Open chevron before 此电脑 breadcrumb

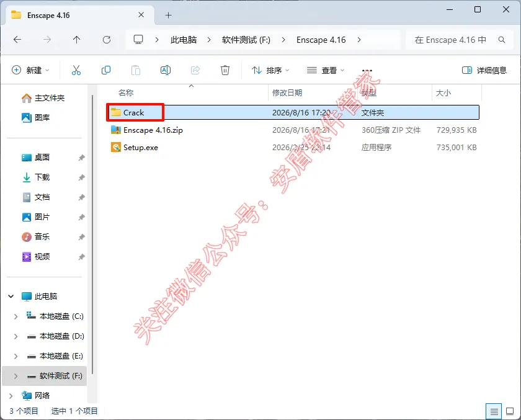(x=157, y=40)
